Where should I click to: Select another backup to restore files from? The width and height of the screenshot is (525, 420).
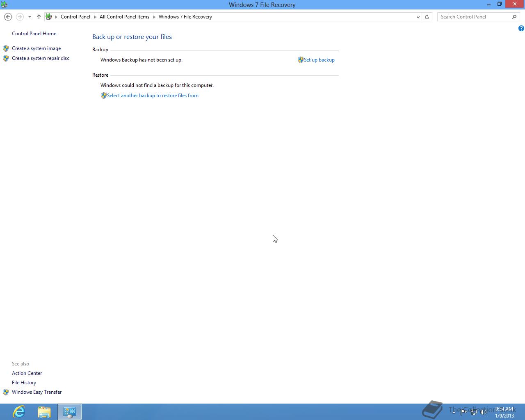153,96
